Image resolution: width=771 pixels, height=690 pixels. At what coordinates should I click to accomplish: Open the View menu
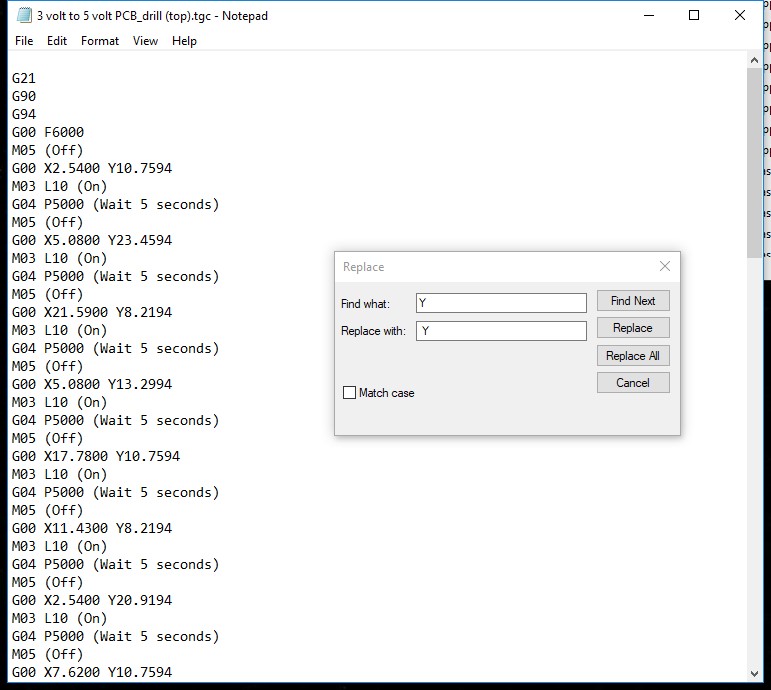click(x=145, y=41)
